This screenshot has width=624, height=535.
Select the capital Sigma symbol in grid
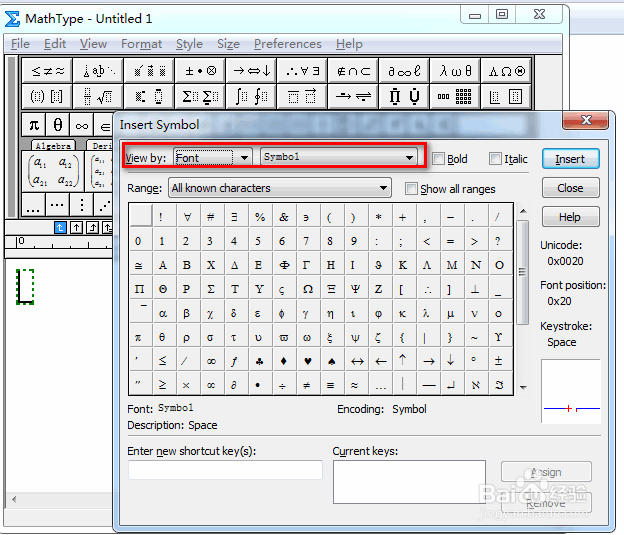click(x=211, y=289)
